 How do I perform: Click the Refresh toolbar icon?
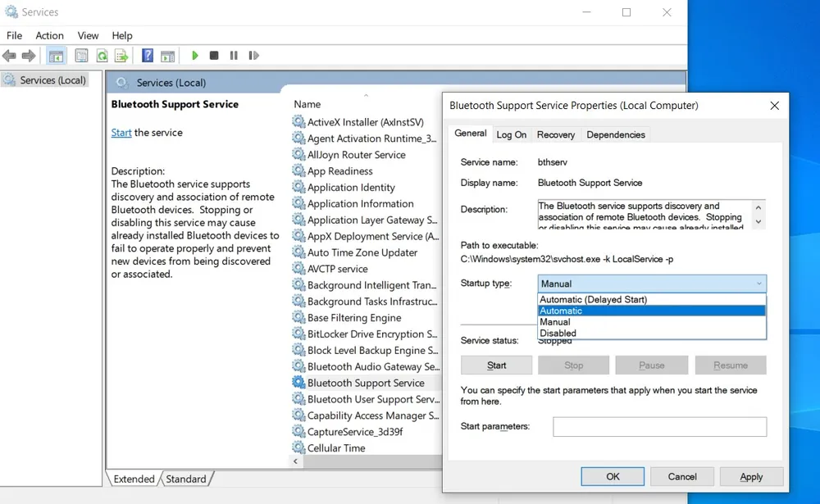tap(102, 56)
